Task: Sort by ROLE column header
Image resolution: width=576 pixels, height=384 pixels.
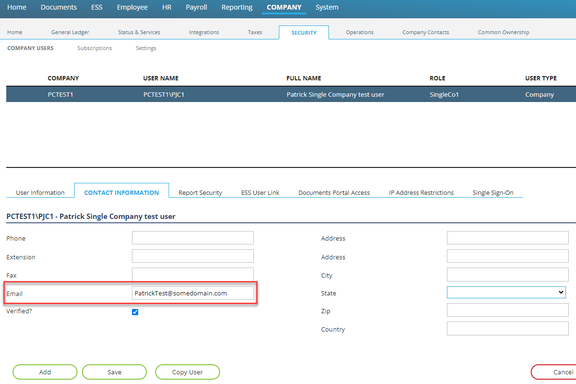Action: [x=438, y=78]
